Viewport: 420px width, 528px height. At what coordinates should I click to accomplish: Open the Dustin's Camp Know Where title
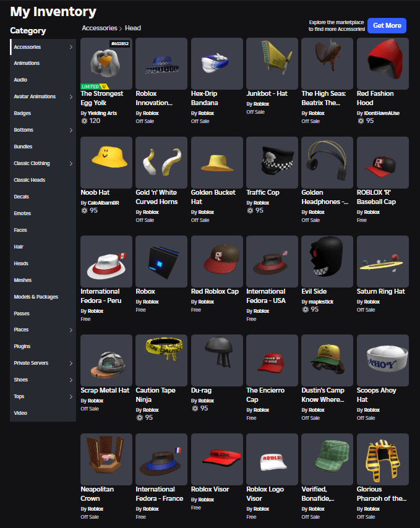323,395
